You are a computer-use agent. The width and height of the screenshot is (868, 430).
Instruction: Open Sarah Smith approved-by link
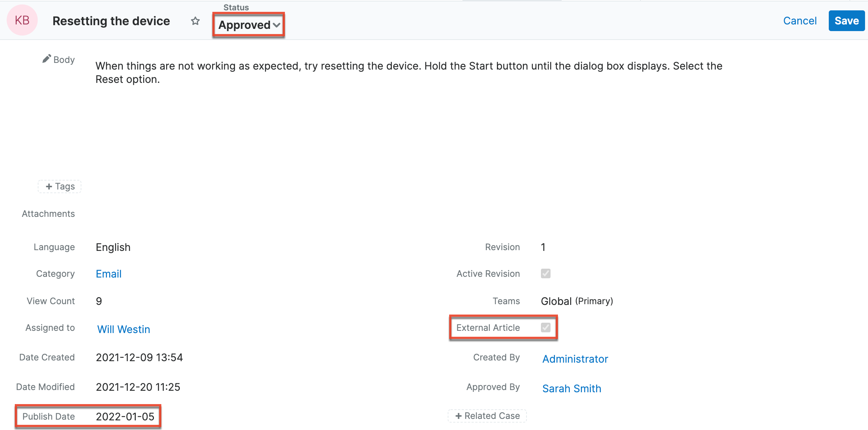pyautogui.click(x=572, y=389)
